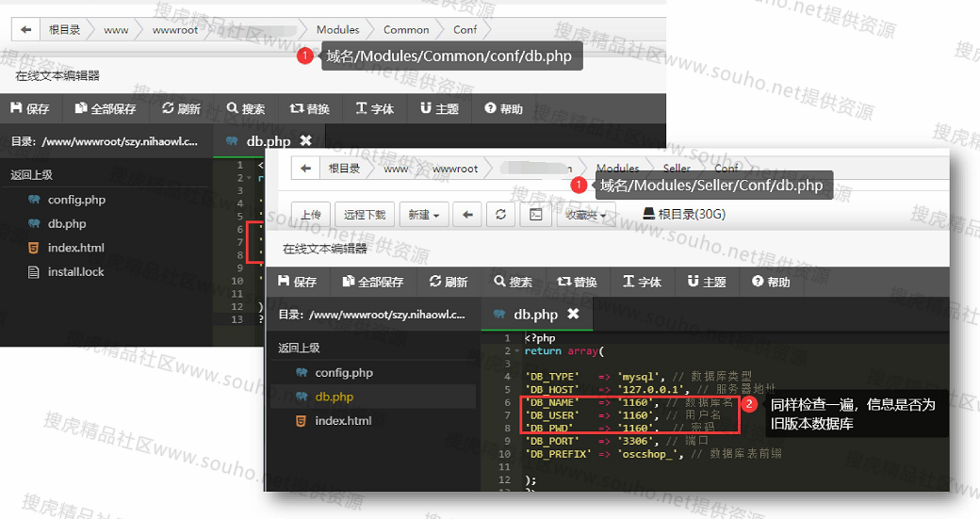
Task: Click 刷新 in front Seller editor toolbar
Action: pyautogui.click(x=449, y=282)
